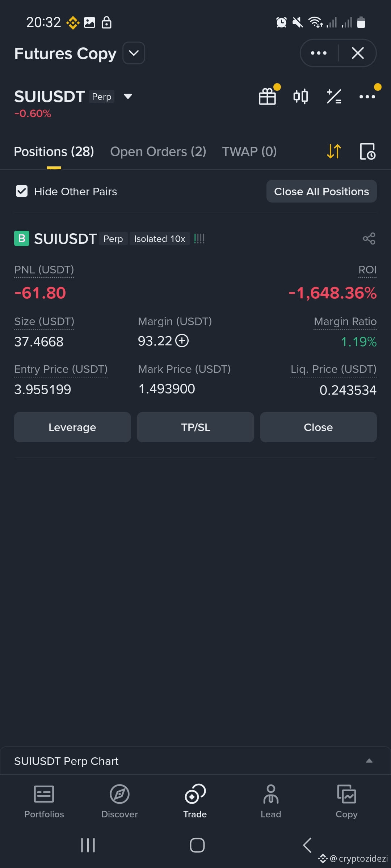Expand the Futures Copy dropdown
391x868 pixels.
(134, 53)
